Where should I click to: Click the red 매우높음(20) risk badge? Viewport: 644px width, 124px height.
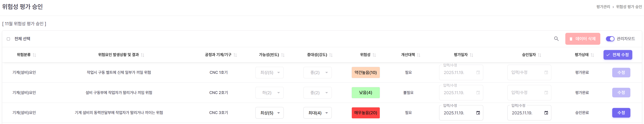click(365, 113)
